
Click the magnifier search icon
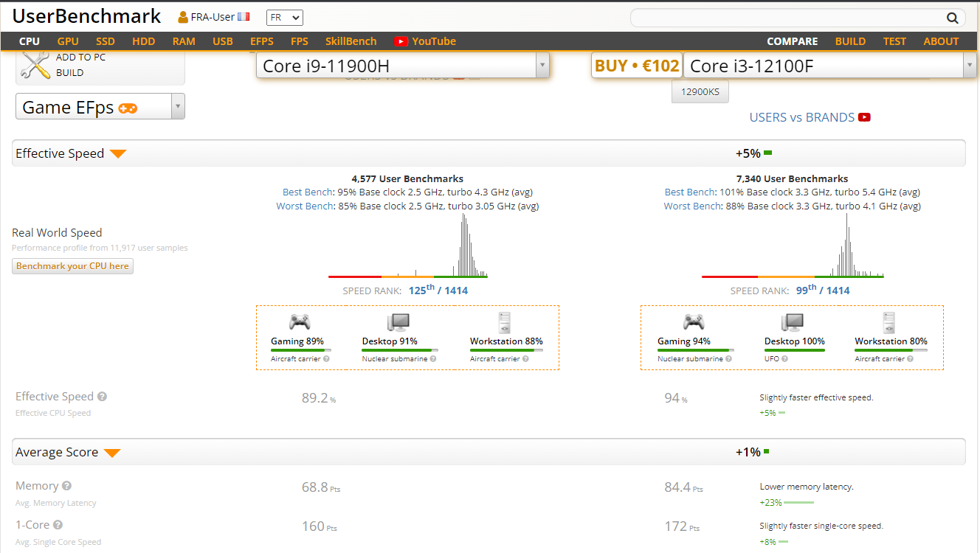click(x=952, y=18)
